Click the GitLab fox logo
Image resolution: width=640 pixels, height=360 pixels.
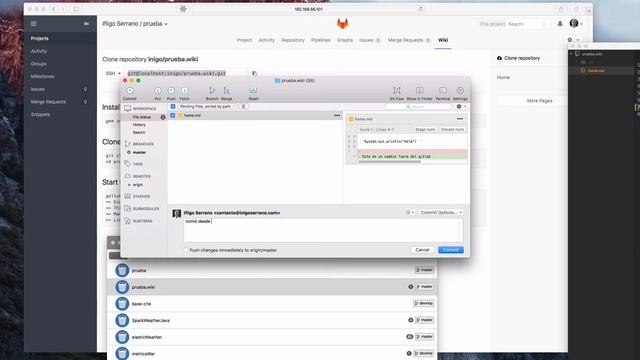[342, 24]
